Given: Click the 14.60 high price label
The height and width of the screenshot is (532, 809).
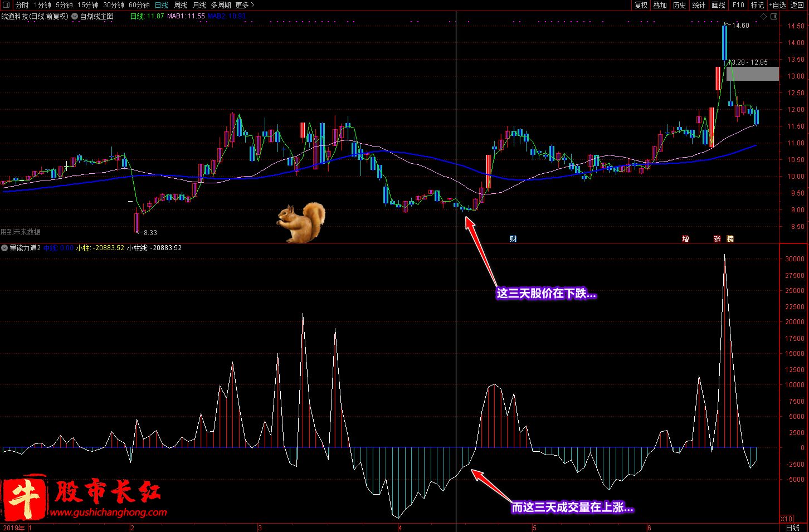Looking at the screenshot, I should tap(740, 26).
